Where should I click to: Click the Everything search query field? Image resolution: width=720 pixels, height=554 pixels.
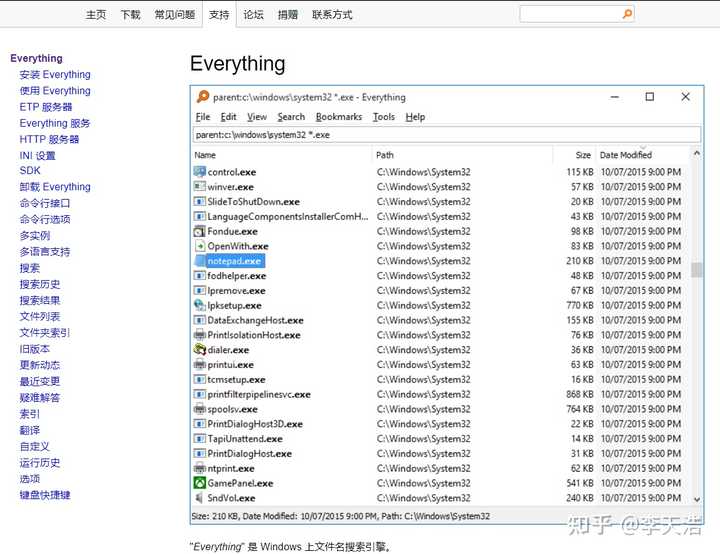coord(447,135)
